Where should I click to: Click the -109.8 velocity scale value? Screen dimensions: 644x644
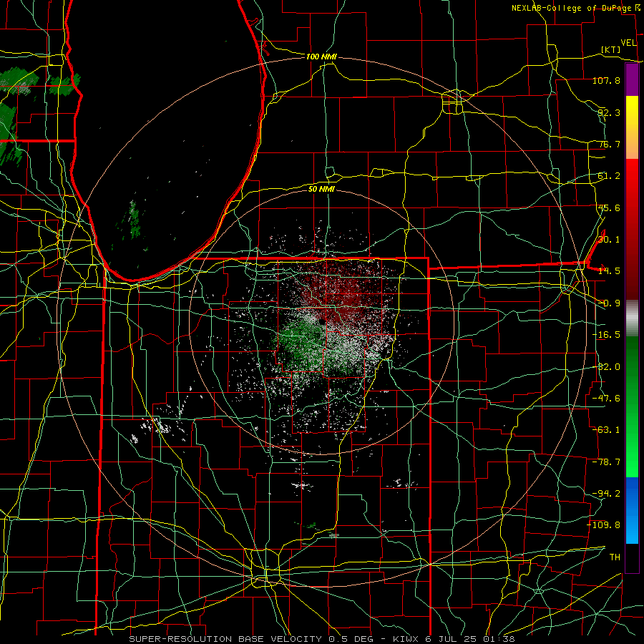[x=604, y=525]
